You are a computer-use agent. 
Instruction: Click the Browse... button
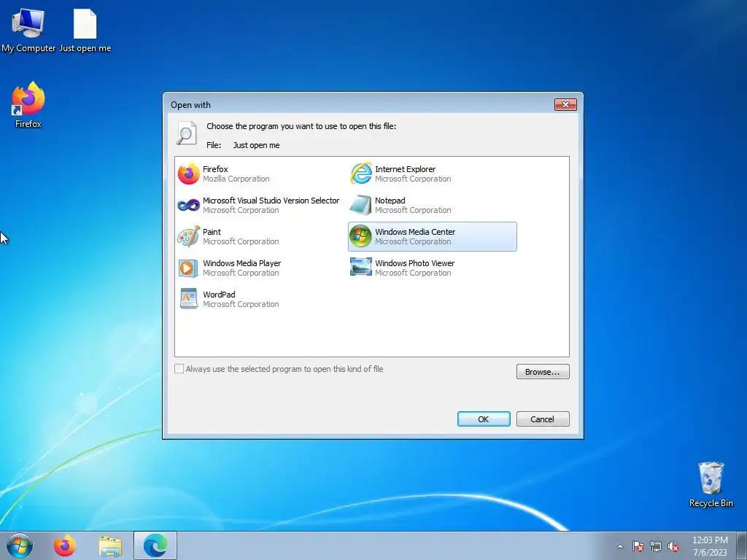click(543, 371)
